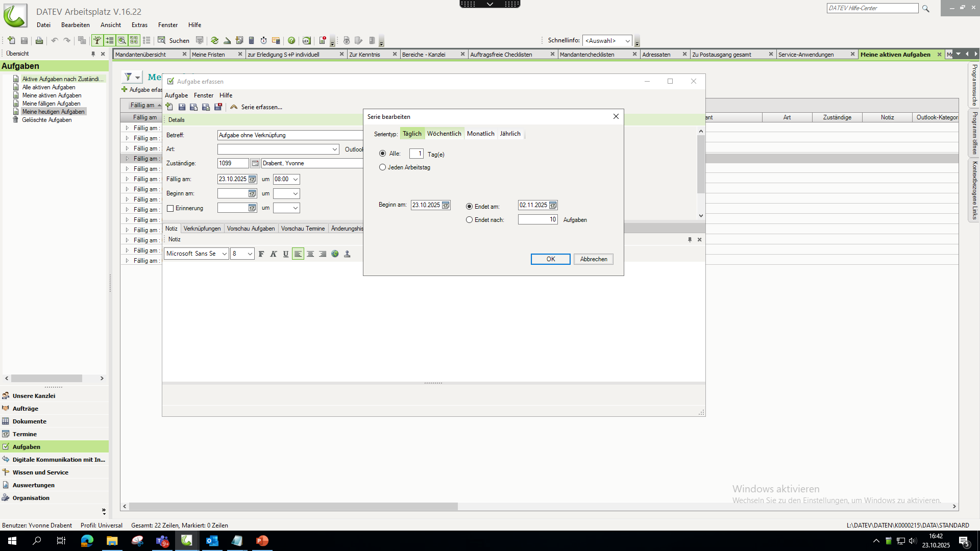Select the Jeden Arbeitstag radio button
The image size is (980, 551).
[382, 167]
